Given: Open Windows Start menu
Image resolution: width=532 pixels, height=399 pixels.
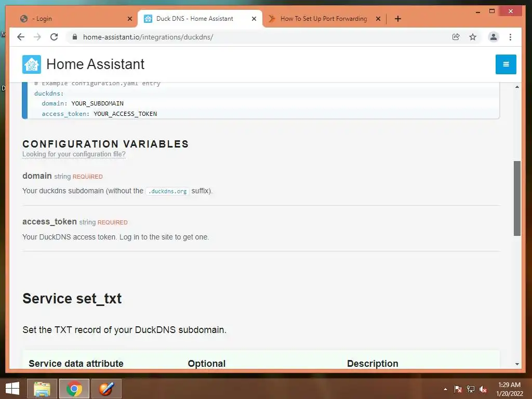Looking at the screenshot, I should click(x=12, y=389).
